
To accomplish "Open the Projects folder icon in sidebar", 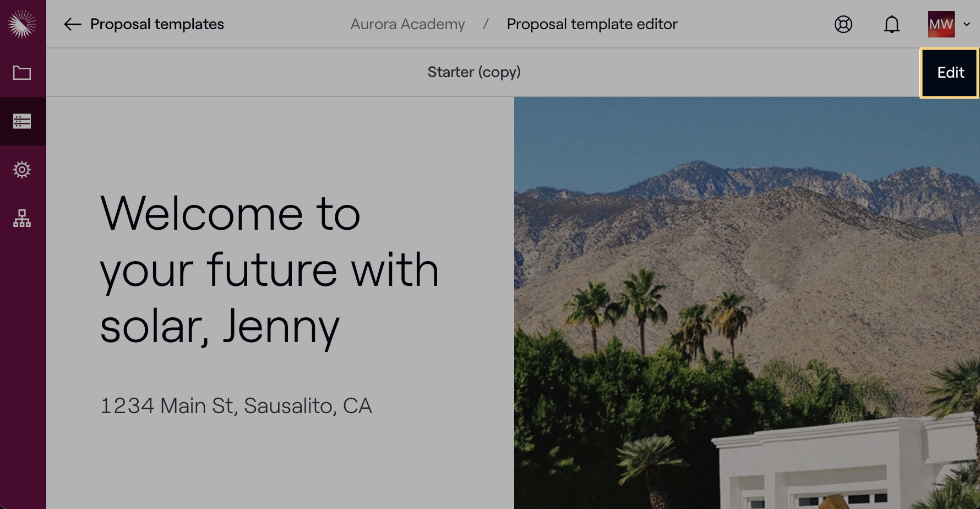I will (22, 73).
